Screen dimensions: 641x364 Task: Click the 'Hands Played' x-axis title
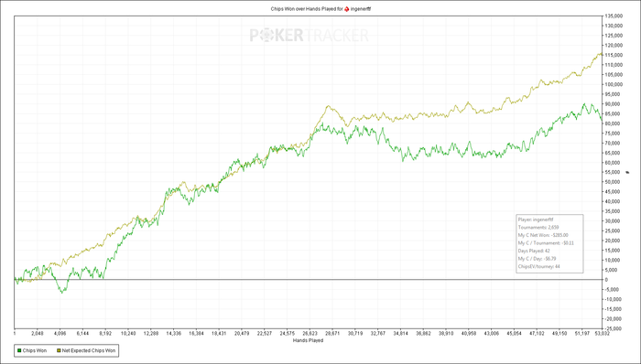[309, 340]
